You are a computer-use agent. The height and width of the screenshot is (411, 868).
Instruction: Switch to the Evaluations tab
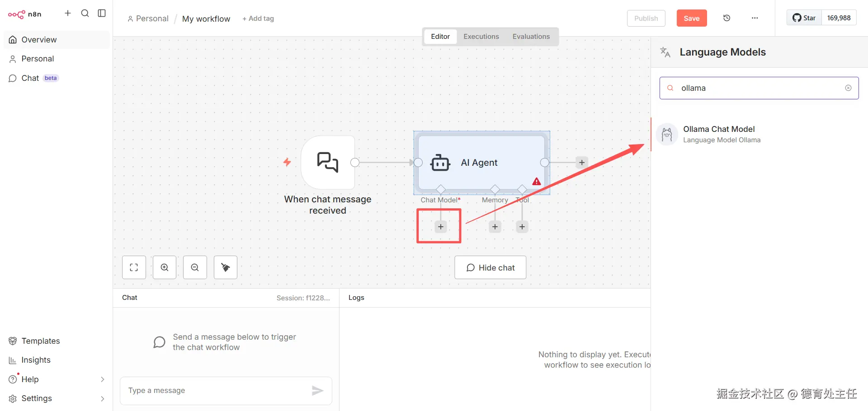pyautogui.click(x=531, y=37)
